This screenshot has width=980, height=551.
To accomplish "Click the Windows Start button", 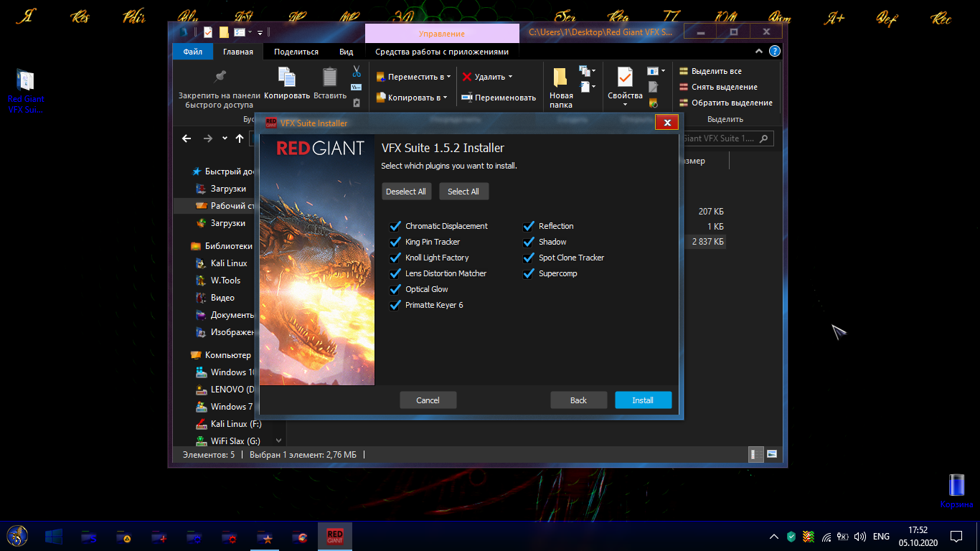I will [x=53, y=537].
